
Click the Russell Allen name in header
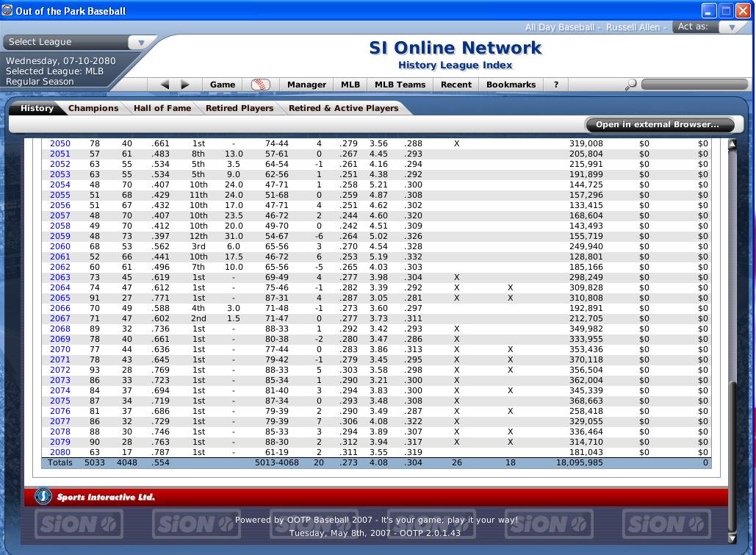tap(633, 27)
